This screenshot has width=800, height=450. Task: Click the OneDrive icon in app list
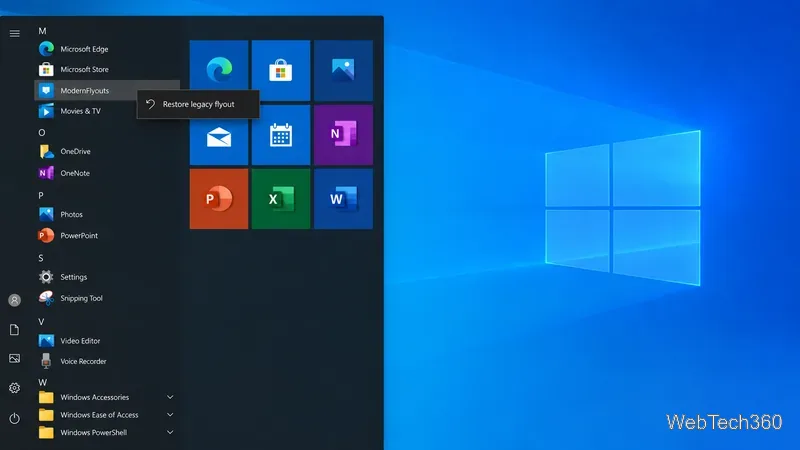click(x=46, y=152)
